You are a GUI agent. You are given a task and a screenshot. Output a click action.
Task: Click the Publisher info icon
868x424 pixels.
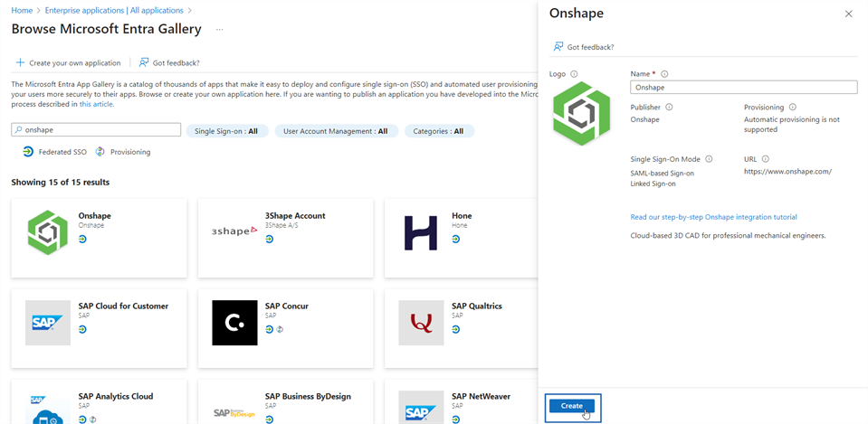(x=669, y=108)
